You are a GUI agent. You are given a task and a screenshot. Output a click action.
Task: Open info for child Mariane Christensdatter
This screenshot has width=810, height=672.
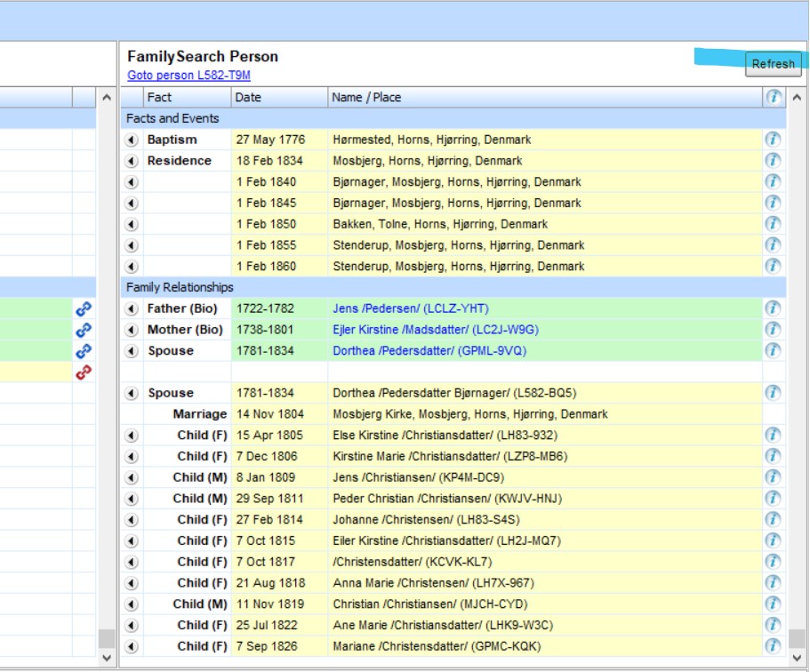click(x=773, y=646)
